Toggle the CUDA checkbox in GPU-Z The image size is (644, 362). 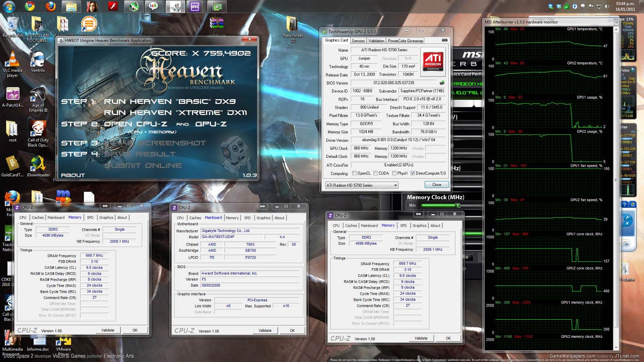click(x=376, y=174)
